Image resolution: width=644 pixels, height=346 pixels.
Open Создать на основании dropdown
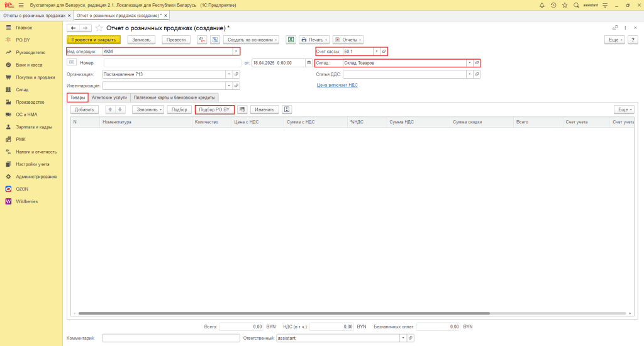(x=252, y=40)
